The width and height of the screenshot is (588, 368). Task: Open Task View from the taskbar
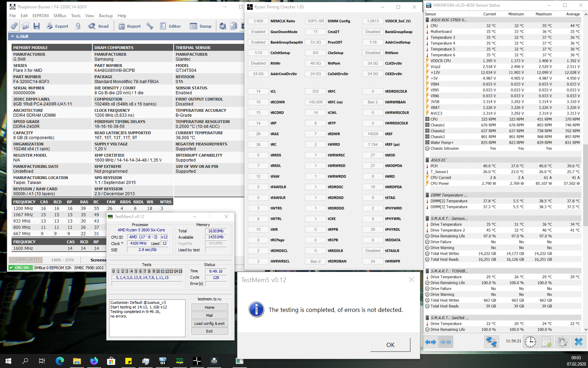42,361
